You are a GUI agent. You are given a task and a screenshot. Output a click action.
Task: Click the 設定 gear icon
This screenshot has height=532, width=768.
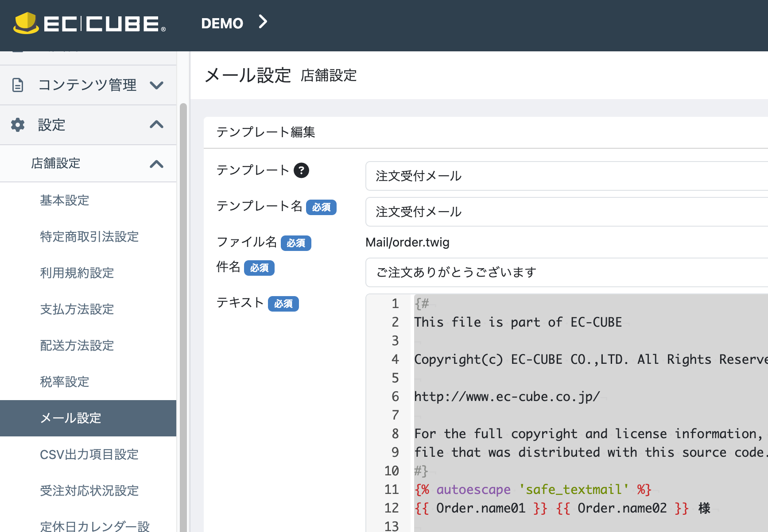pos(18,125)
